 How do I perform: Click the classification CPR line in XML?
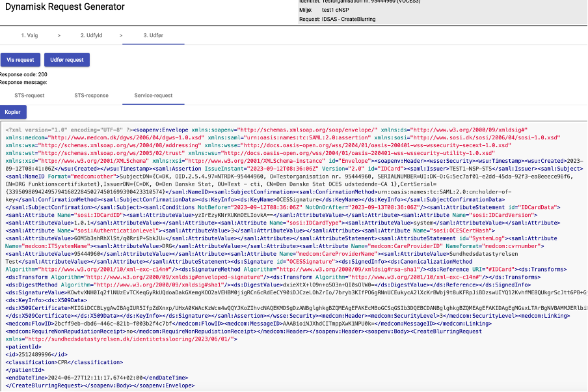pyautogui.click(x=55, y=361)
